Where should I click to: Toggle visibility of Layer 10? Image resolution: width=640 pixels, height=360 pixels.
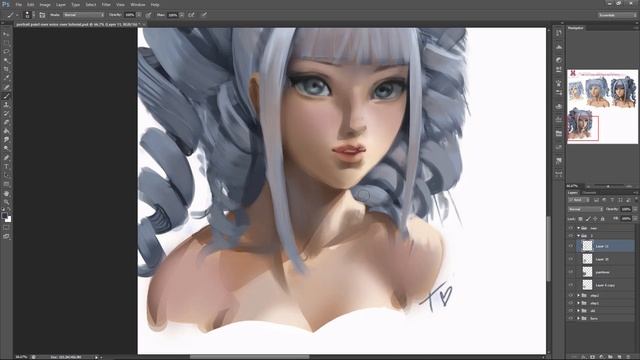(571, 259)
